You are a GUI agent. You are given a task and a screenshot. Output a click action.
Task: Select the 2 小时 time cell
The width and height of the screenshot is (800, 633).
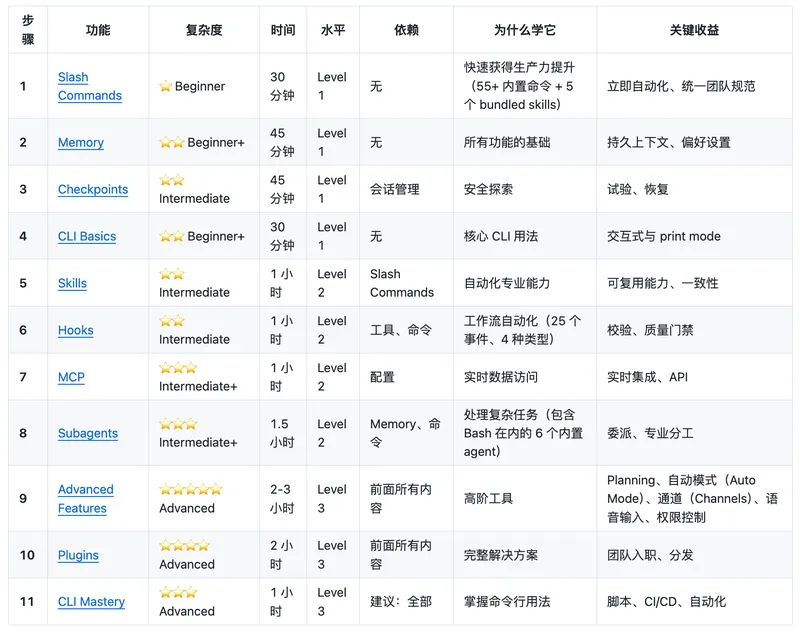[x=282, y=555]
